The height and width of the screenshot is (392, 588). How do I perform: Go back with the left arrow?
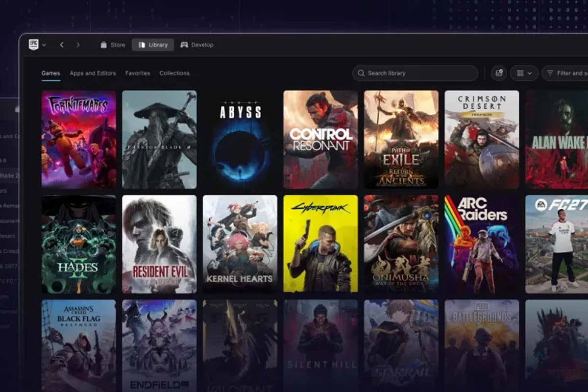(62, 45)
